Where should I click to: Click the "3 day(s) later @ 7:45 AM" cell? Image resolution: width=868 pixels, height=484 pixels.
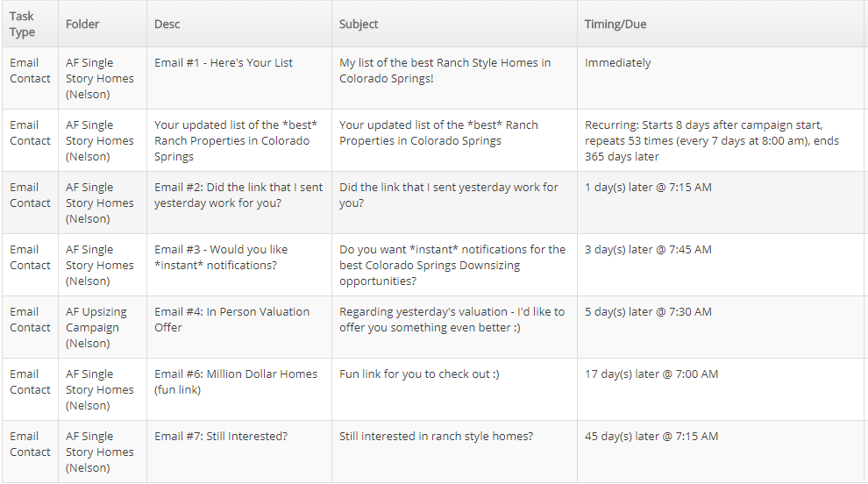tap(648, 250)
